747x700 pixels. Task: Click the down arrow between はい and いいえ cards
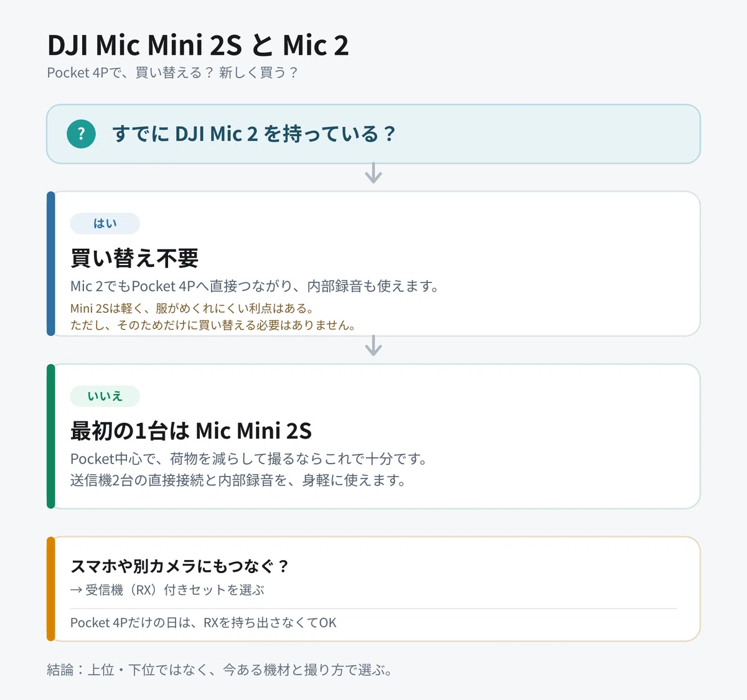coord(374,345)
